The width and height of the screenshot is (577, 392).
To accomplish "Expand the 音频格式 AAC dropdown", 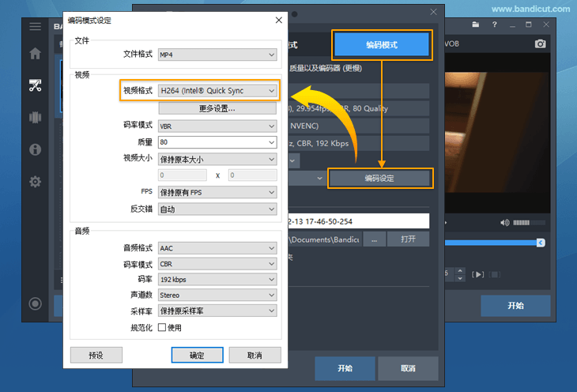I will tap(217, 248).
